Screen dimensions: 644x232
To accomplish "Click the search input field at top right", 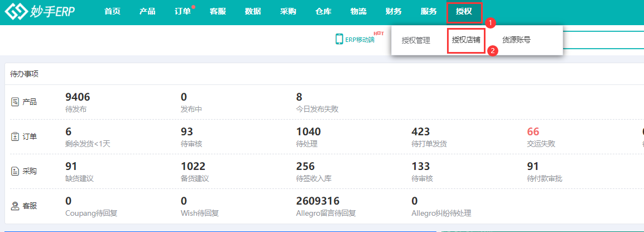I will [603, 40].
